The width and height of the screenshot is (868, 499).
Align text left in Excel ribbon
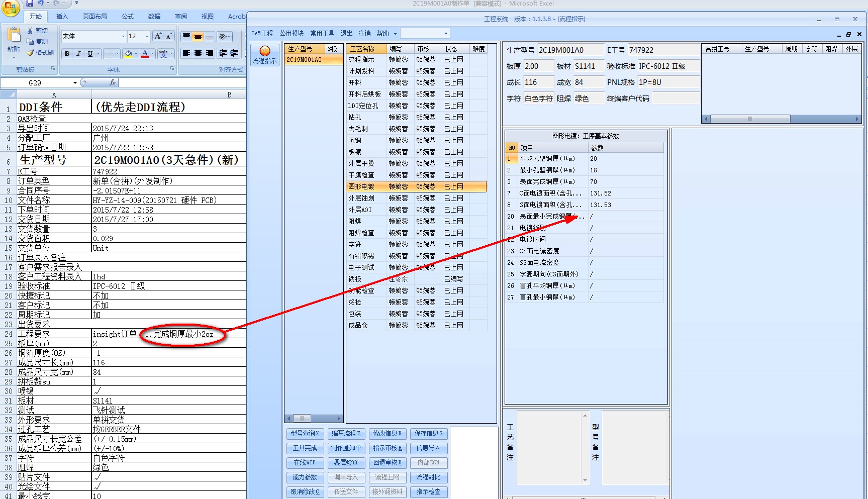tap(186, 53)
